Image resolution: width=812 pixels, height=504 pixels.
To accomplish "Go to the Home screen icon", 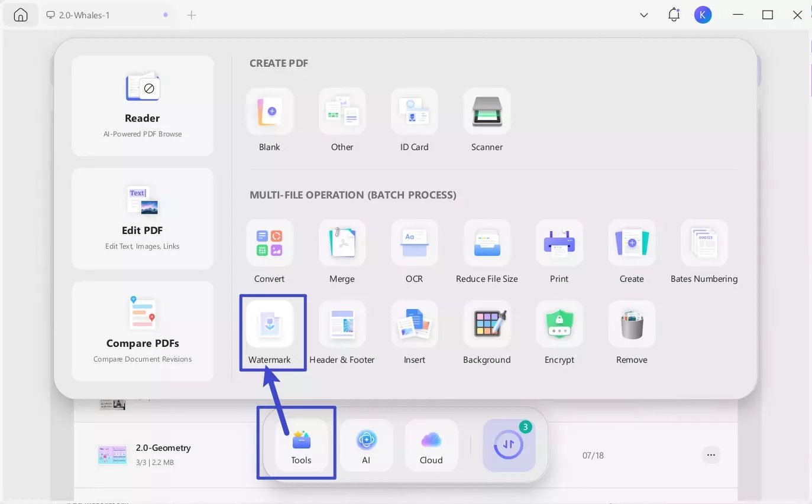I will click(x=21, y=15).
